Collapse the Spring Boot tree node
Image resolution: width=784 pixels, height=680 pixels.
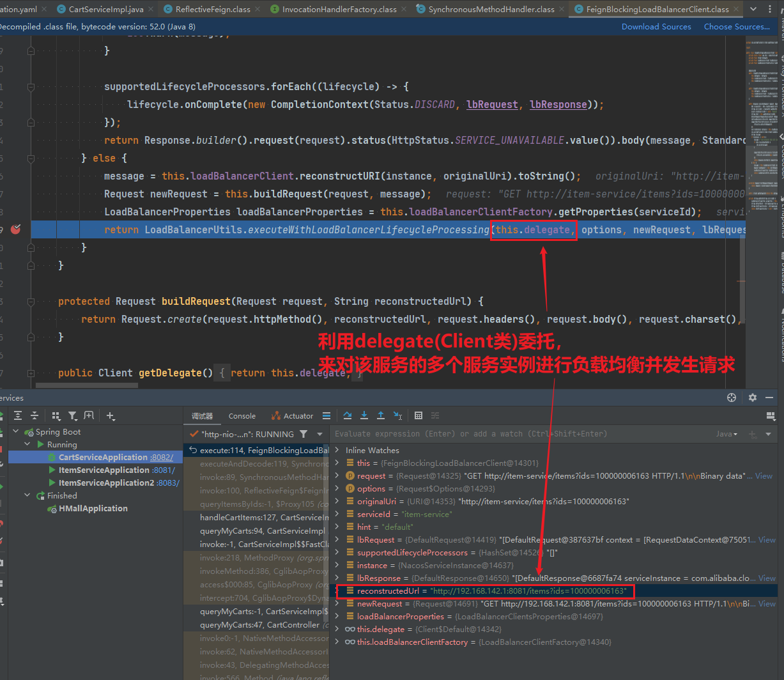click(x=17, y=432)
